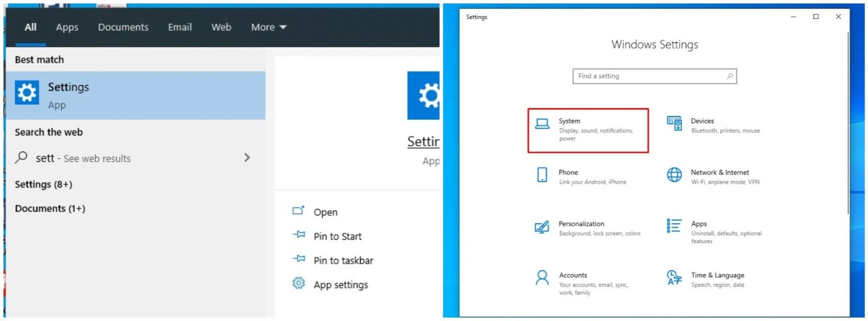Switch to the All search tab
This screenshot has height=321, width=868.
pyautogui.click(x=30, y=27)
